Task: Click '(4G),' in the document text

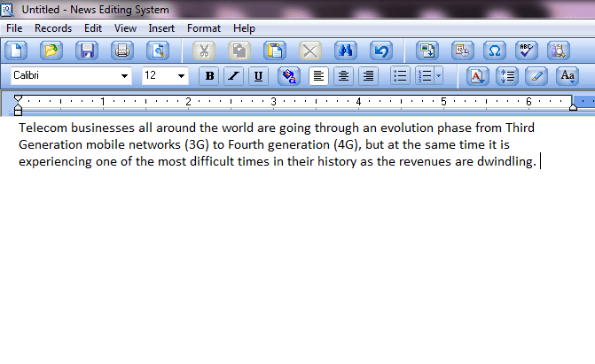Action: 348,145
